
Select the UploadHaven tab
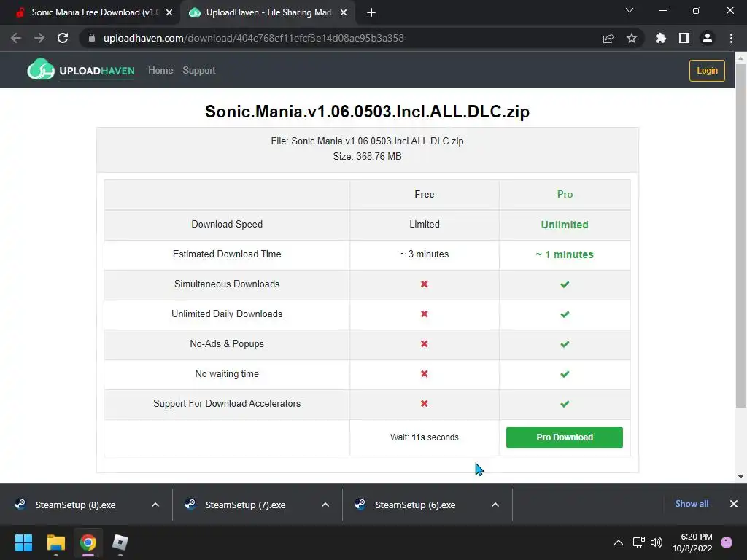[x=267, y=12]
